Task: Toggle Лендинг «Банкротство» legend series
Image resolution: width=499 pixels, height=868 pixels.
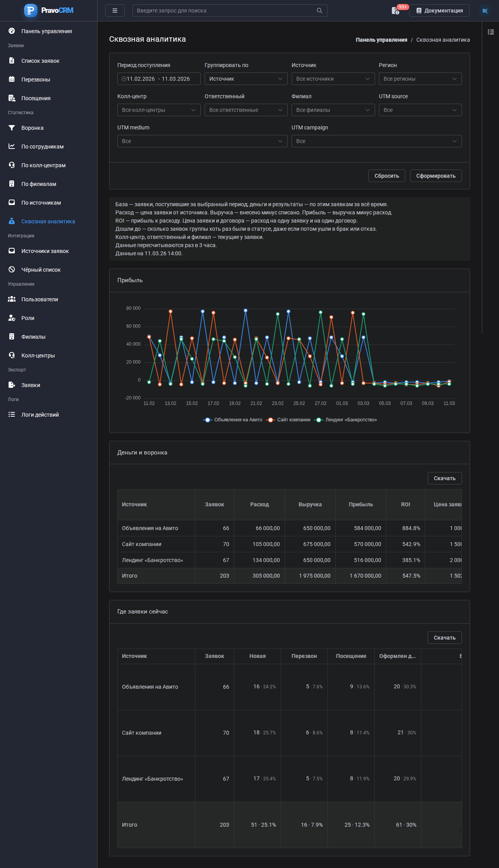Action: click(345, 420)
